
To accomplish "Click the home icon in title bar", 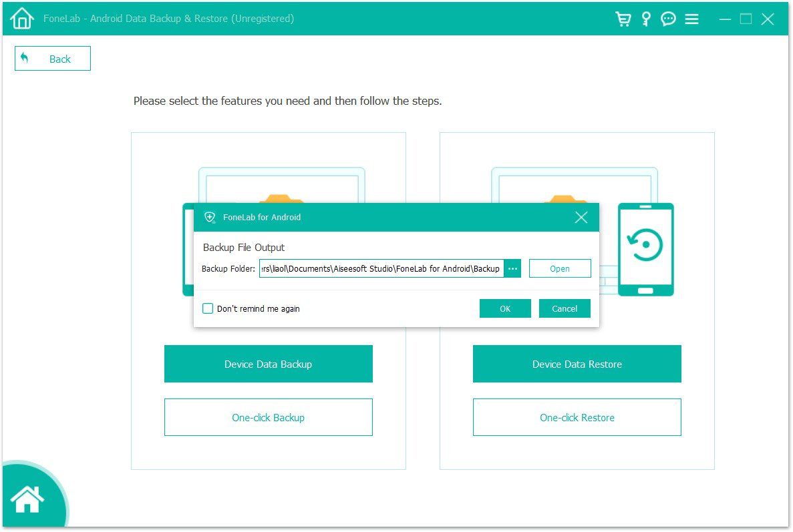I will [x=22, y=19].
